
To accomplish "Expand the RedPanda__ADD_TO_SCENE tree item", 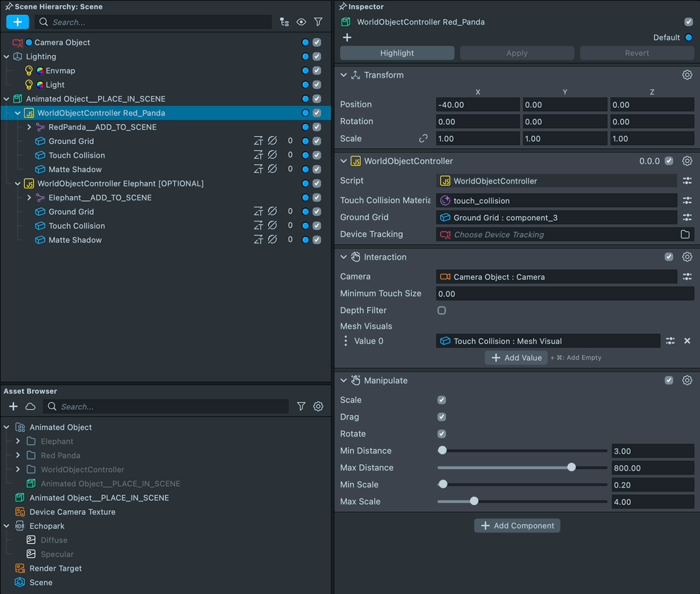I will (29, 127).
